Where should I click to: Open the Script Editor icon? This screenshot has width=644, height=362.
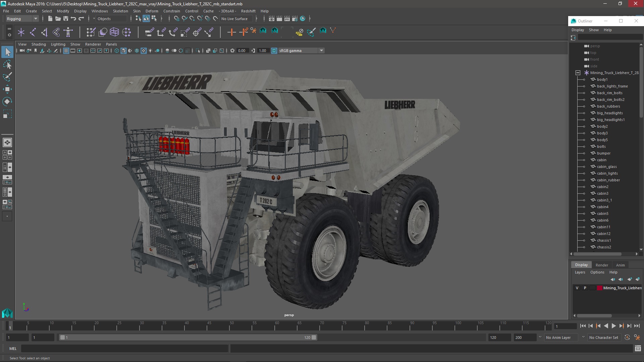(638, 349)
